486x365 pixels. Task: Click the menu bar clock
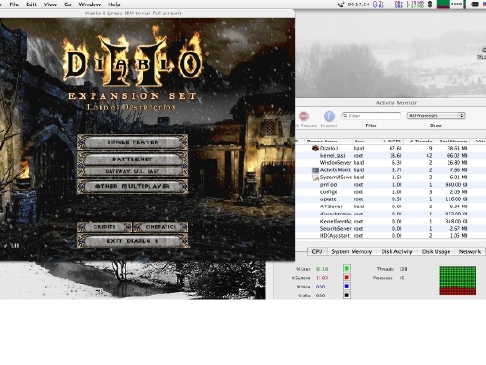358,4
